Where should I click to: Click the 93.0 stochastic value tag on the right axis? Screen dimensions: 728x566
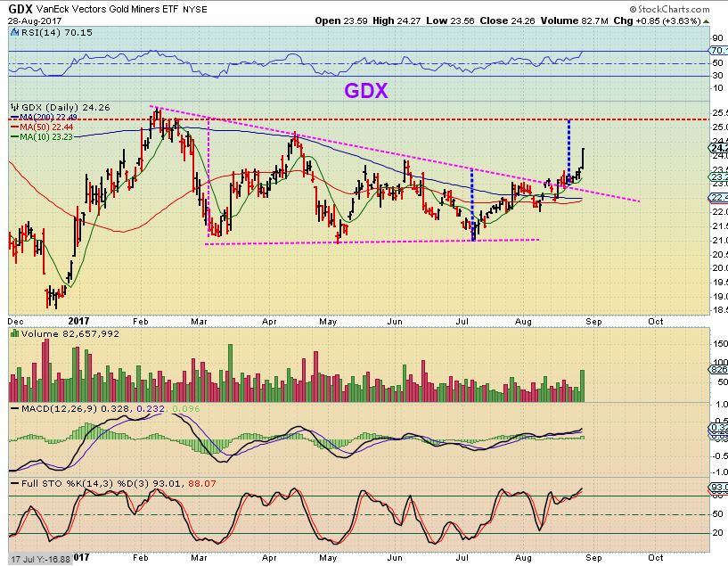718,488
